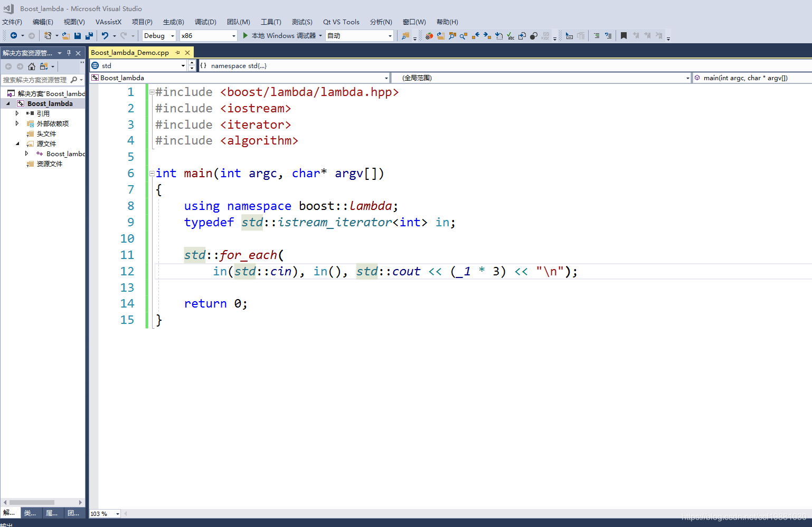Screen dimensions: 812x527
Task: Expand the 引用 references node
Action: (17, 113)
